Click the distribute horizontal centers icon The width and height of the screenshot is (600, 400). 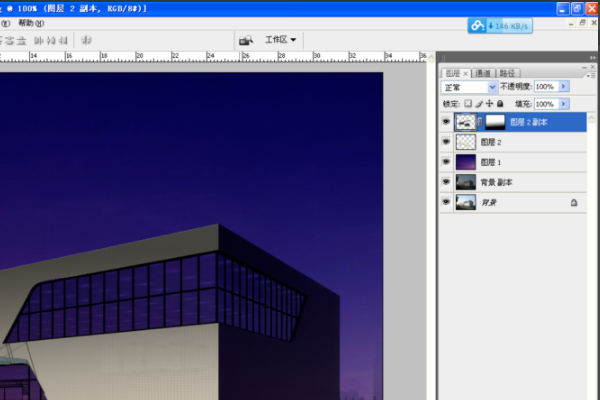(x=51, y=40)
